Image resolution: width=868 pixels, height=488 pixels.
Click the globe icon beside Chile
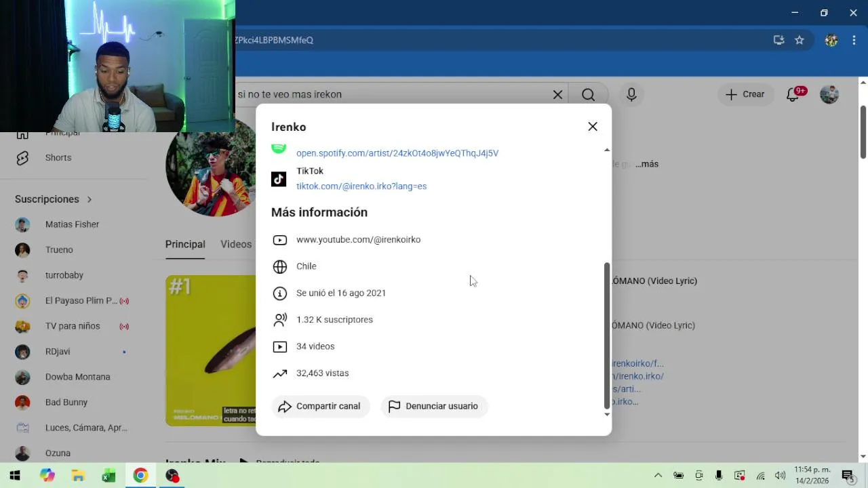(280, 266)
